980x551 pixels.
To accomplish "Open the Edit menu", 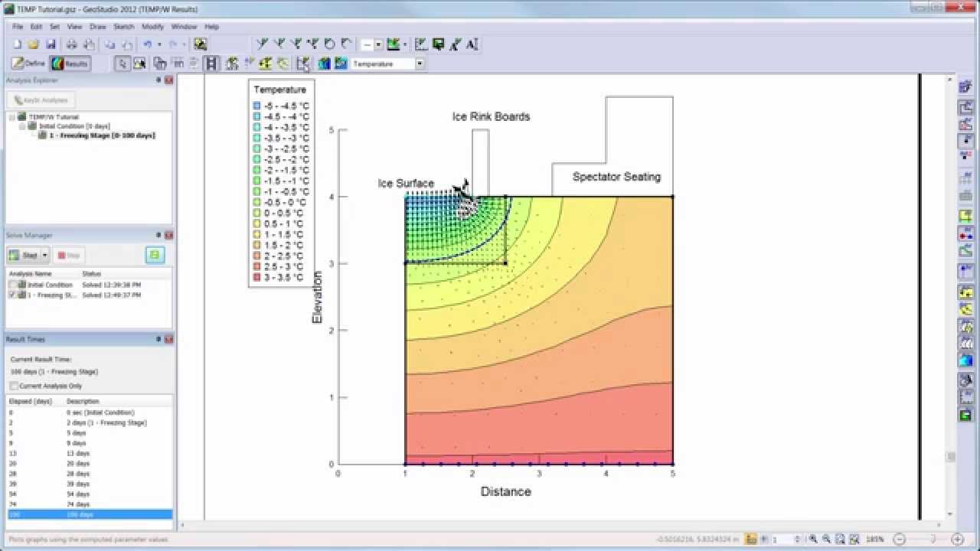I will 36,27.
